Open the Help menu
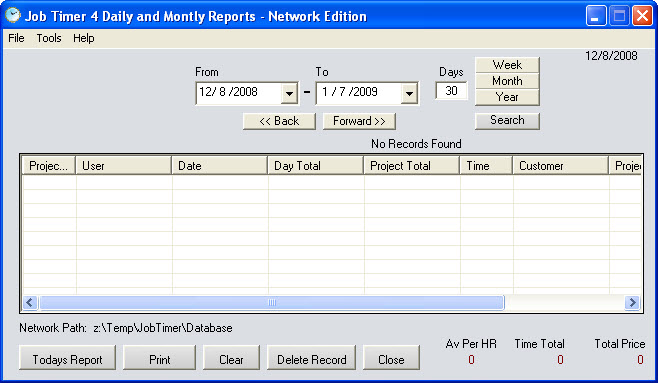Screen dimensions: 658x383 click(84, 38)
